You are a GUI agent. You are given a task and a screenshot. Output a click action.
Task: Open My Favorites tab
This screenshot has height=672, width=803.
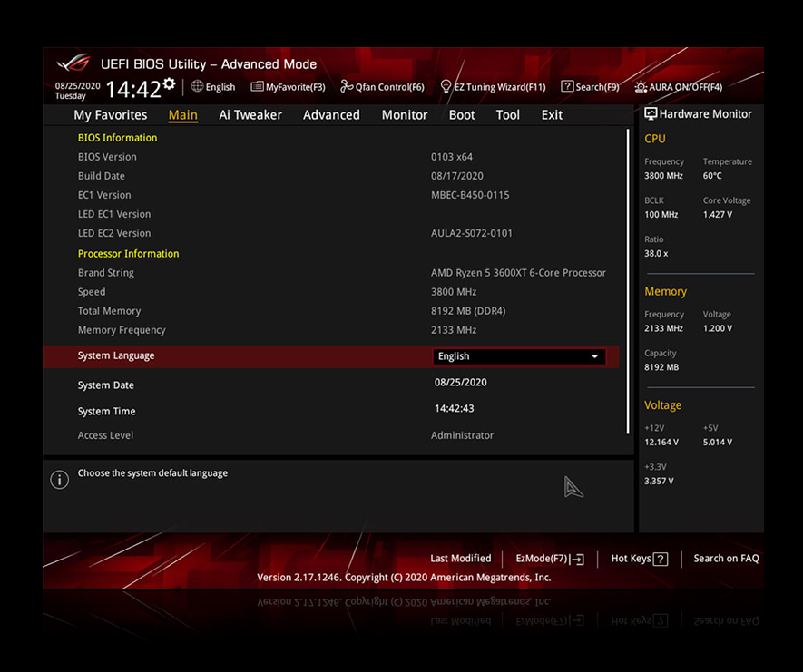click(110, 115)
